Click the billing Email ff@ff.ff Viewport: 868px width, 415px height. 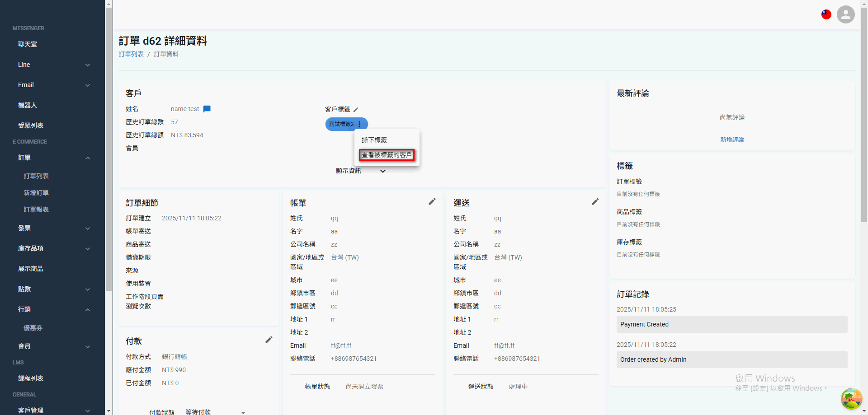pos(341,345)
